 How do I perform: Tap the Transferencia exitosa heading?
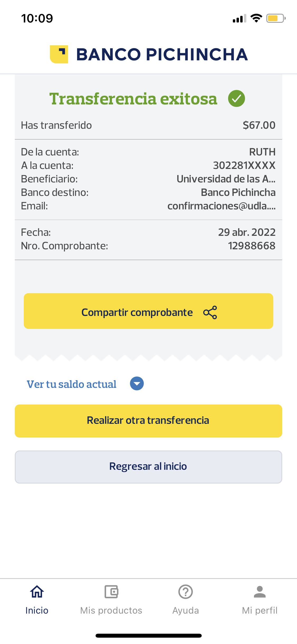[x=133, y=99]
